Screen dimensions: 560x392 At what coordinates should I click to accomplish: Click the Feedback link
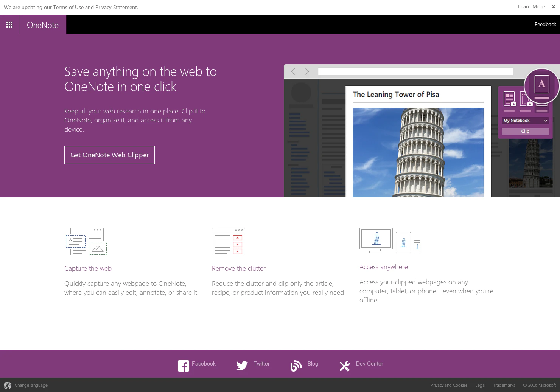545,24
